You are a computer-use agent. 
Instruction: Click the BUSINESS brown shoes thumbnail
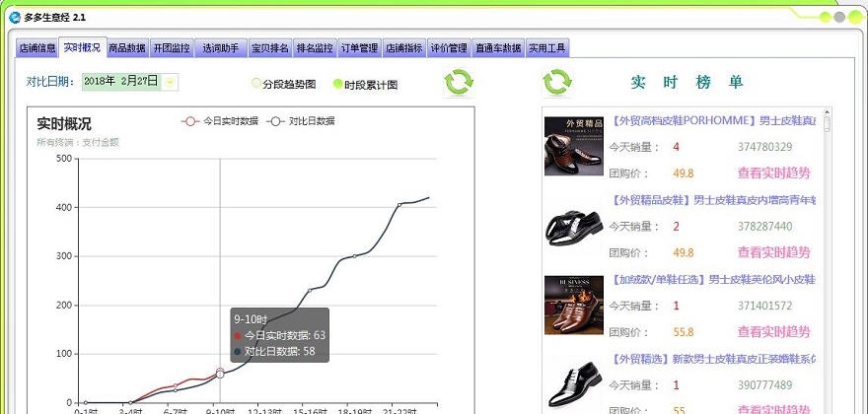(x=573, y=305)
